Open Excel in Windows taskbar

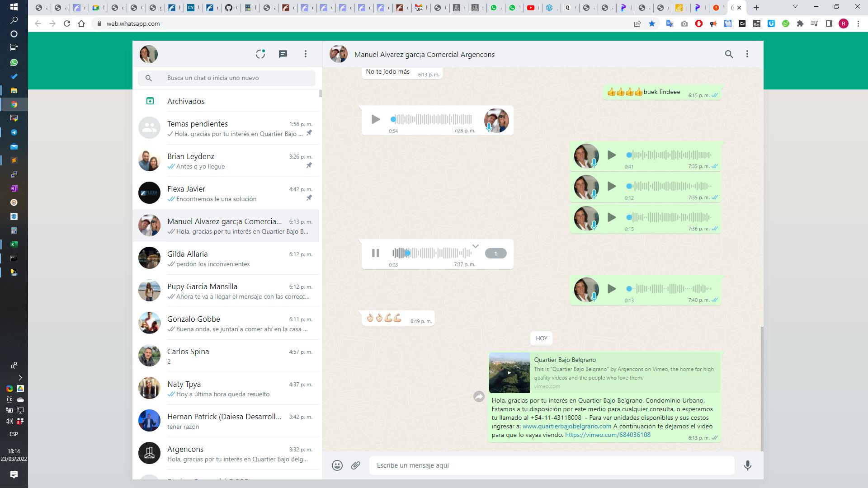tap(14, 244)
